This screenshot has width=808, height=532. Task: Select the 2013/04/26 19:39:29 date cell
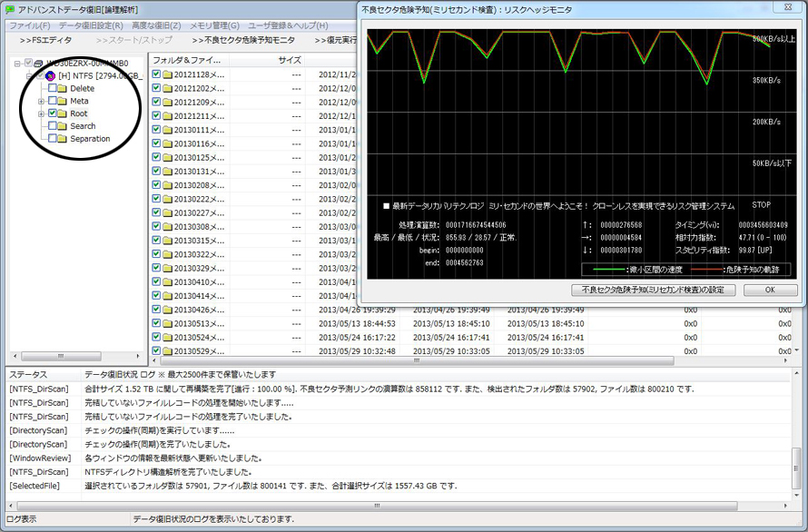click(357, 310)
